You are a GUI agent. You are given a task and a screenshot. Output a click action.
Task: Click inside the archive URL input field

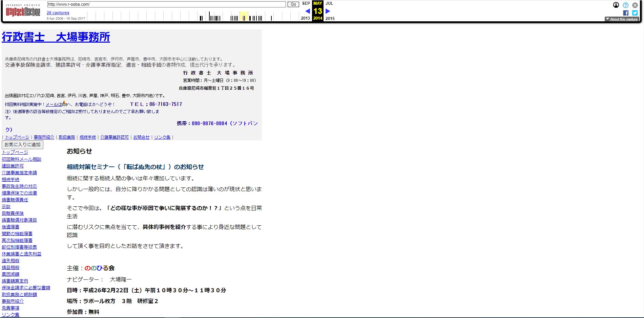click(x=166, y=4)
